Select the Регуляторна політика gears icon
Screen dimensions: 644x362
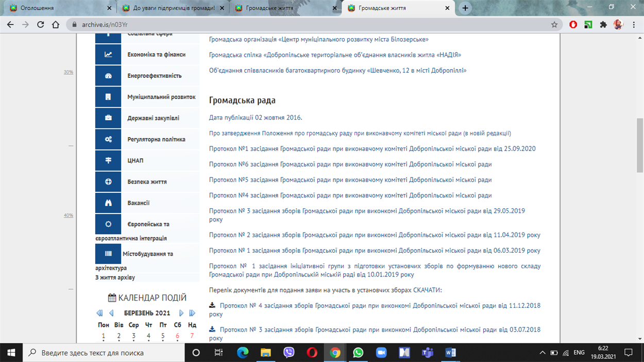pos(108,139)
